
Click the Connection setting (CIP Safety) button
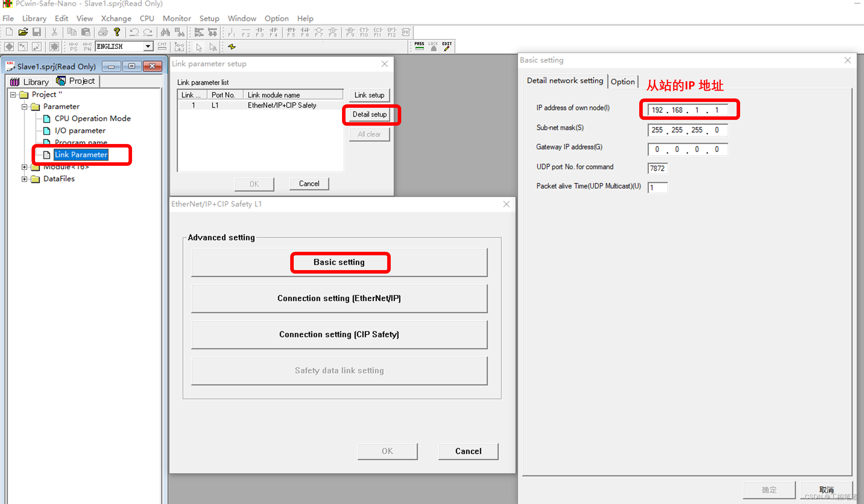point(339,334)
